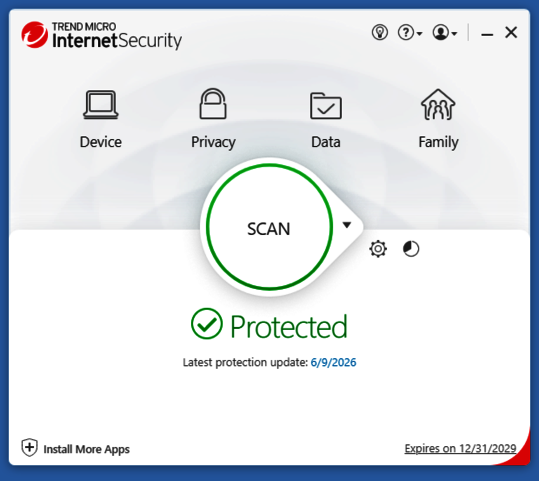
Task: Open Settings with the gear icon
Action: pyautogui.click(x=378, y=249)
